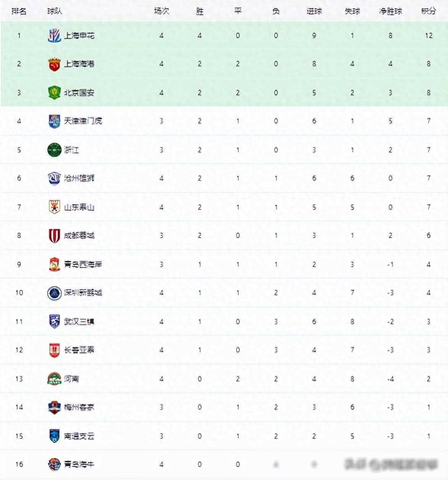Viewport: 448px width, 480px height.
Task: Click the Henan (河南) team logo
Action: pos(54,379)
